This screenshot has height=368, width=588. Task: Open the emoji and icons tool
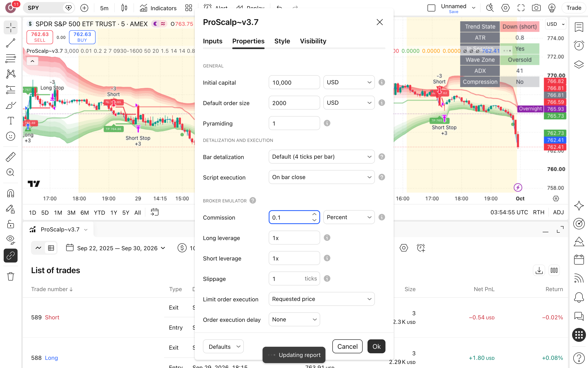pyautogui.click(x=10, y=136)
